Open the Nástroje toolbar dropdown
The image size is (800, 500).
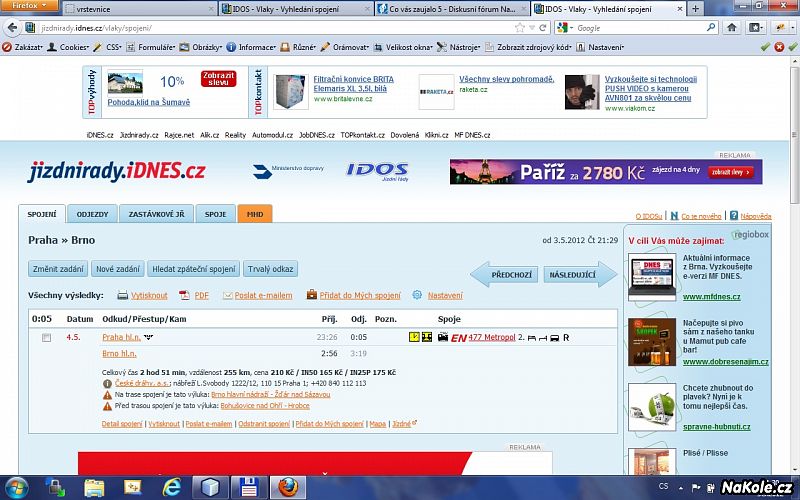point(459,47)
